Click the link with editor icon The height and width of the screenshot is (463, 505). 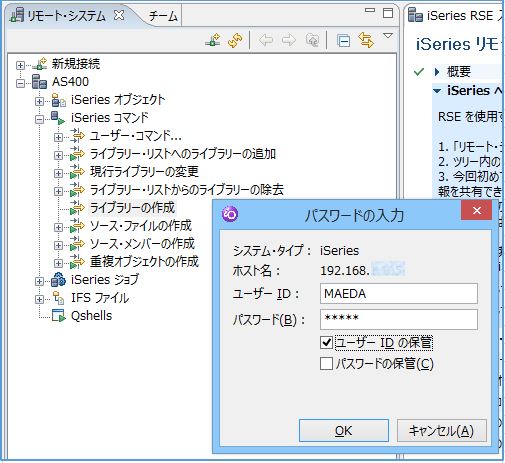tap(366, 40)
